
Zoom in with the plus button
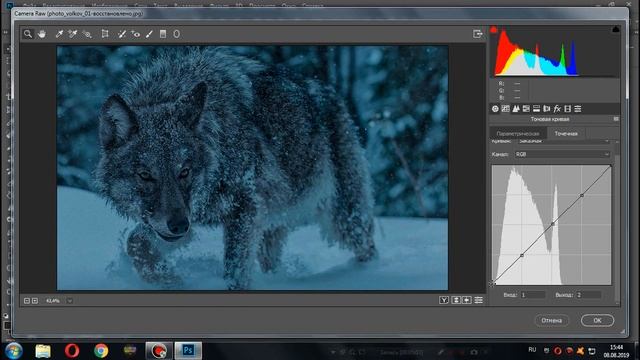point(35,301)
